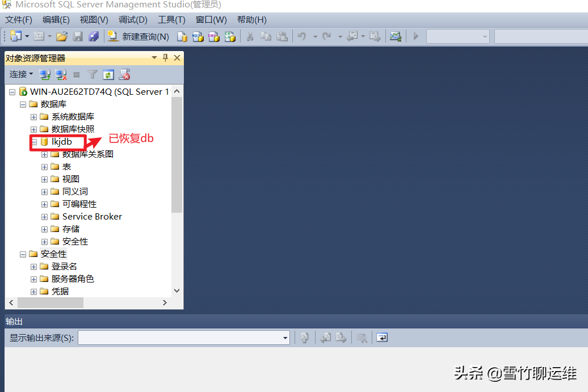This screenshot has height=392, width=588.
Task: Open the 连接 connect dropdown
Action: pyautogui.click(x=21, y=74)
